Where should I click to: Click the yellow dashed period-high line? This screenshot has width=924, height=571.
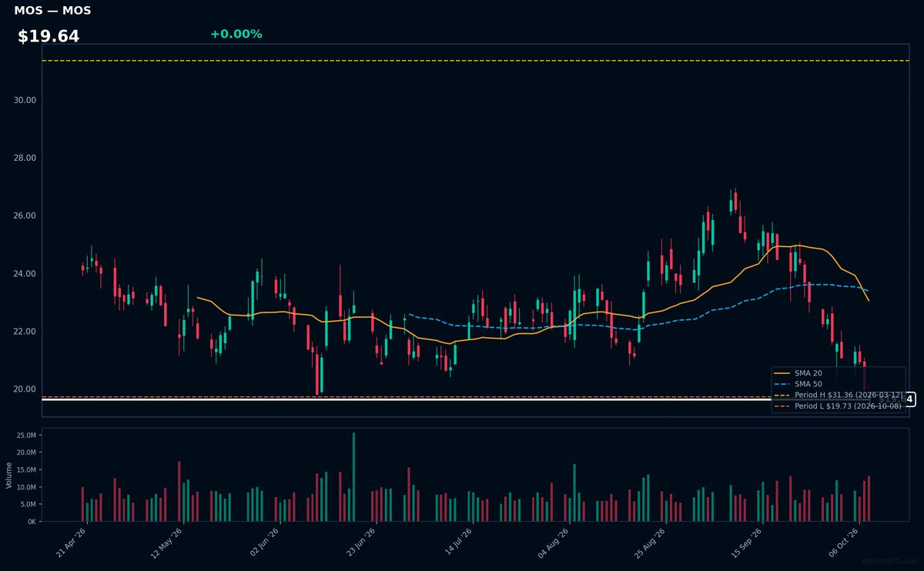pyautogui.click(x=475, y=60)
